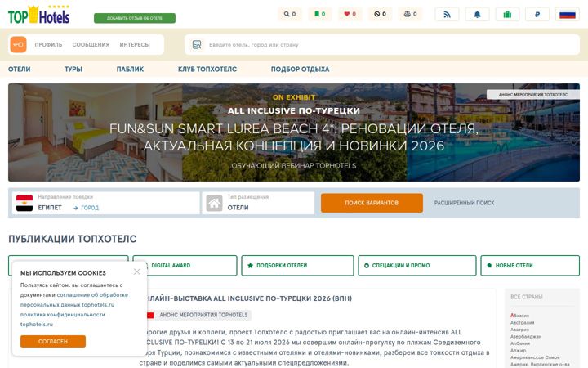
Task: Open the green bookmark counter
Action: click(x=319, y=14)
